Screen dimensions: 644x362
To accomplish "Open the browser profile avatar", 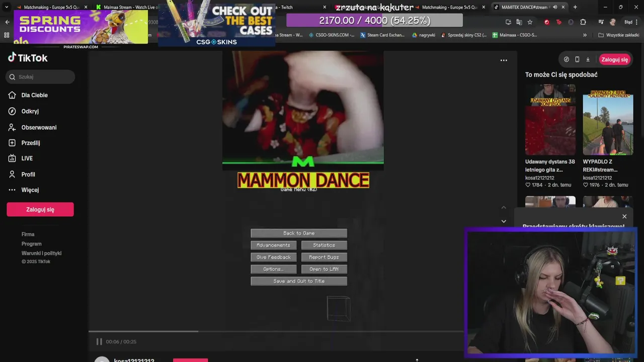I will [x=612, y=22].
